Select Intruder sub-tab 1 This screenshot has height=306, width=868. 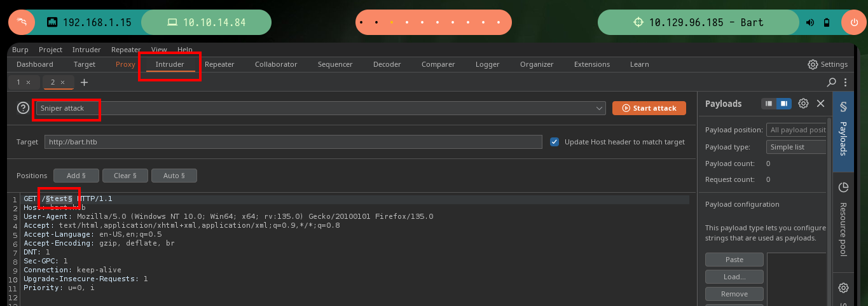point(18,83)
